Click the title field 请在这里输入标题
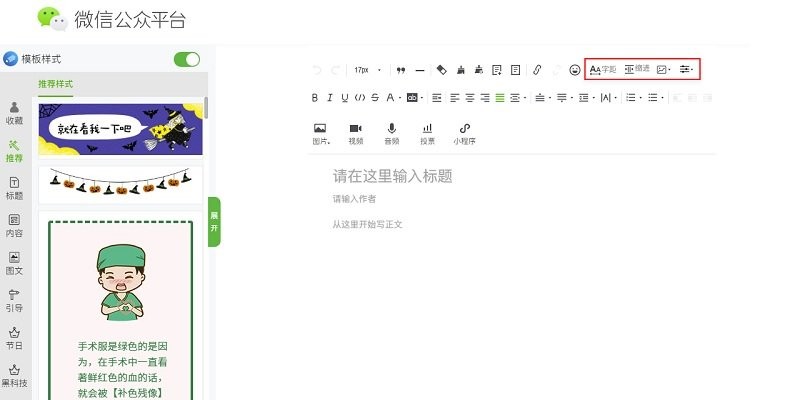800x400 pixels. tap(393, 176)
